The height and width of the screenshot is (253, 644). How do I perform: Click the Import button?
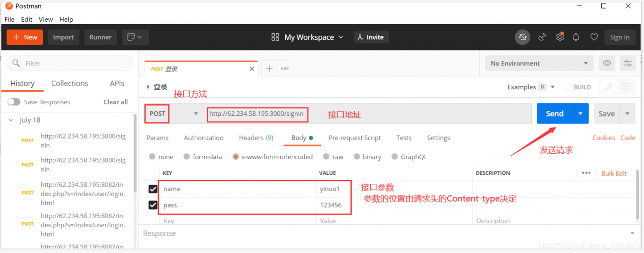pos(63,37)
